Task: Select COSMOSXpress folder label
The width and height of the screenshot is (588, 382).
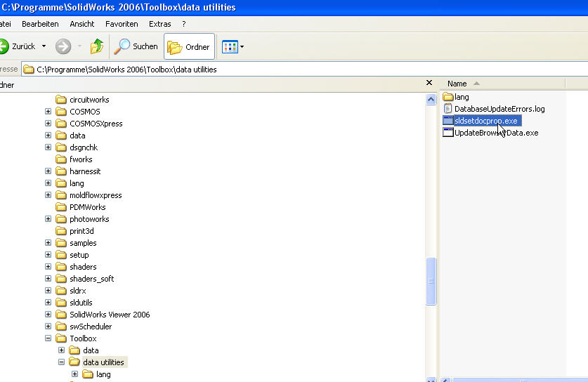Action: (x=96, y=124)
